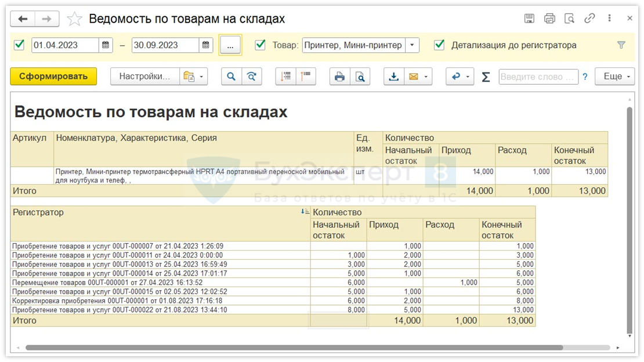Viewport: 644px width, 362px height.
Task: Open the Еще menu
Action: (614, 77)
